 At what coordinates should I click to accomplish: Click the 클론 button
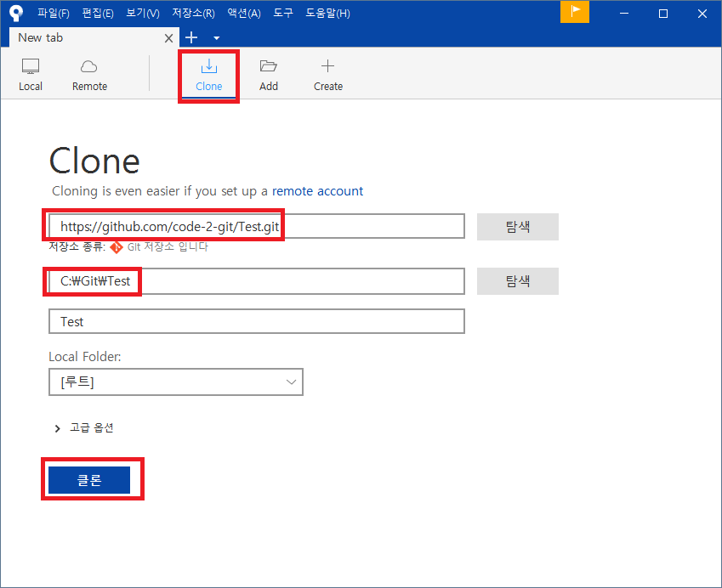pyautogui.click(x=89, y=480)
